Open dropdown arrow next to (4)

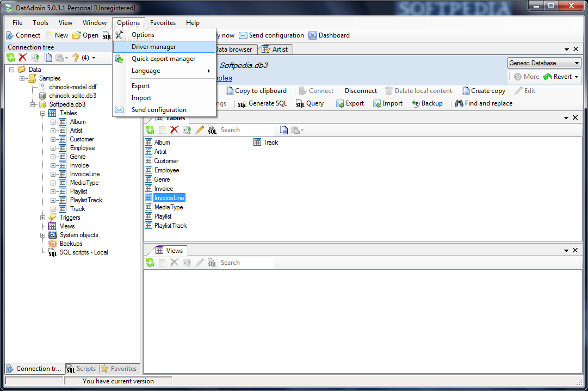tap(94, 58)
